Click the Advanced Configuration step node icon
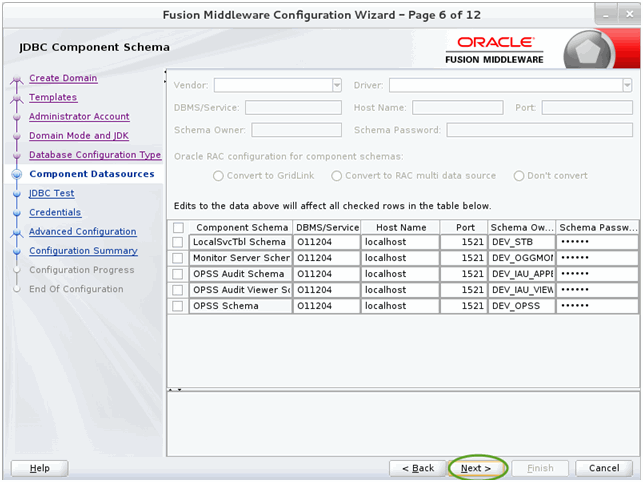The height and width of the screenshot is (482, 643). pyautogui.click(x=17, y=232)
